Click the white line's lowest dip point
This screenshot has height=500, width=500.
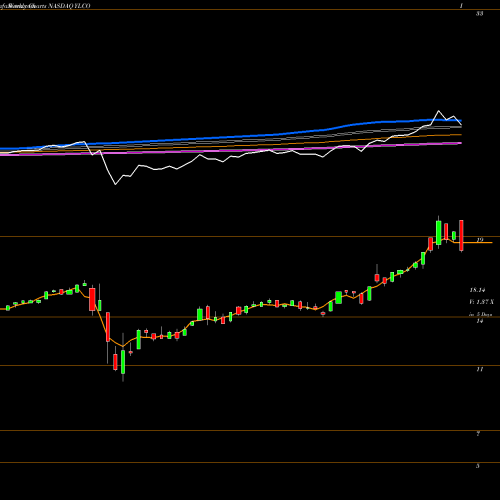pyautogui.click(x=116, y=184)
